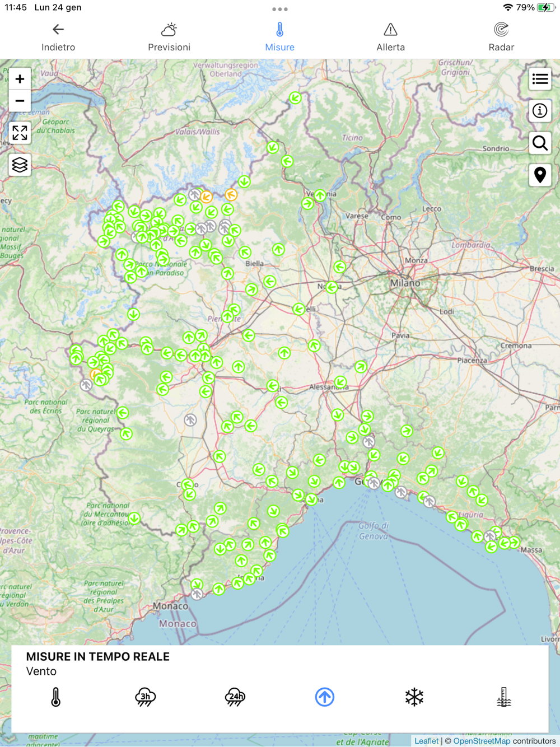Screen dimensions: 560x747
Task: Open the Previsioni forecast tab
Action: tap(169, 37)
